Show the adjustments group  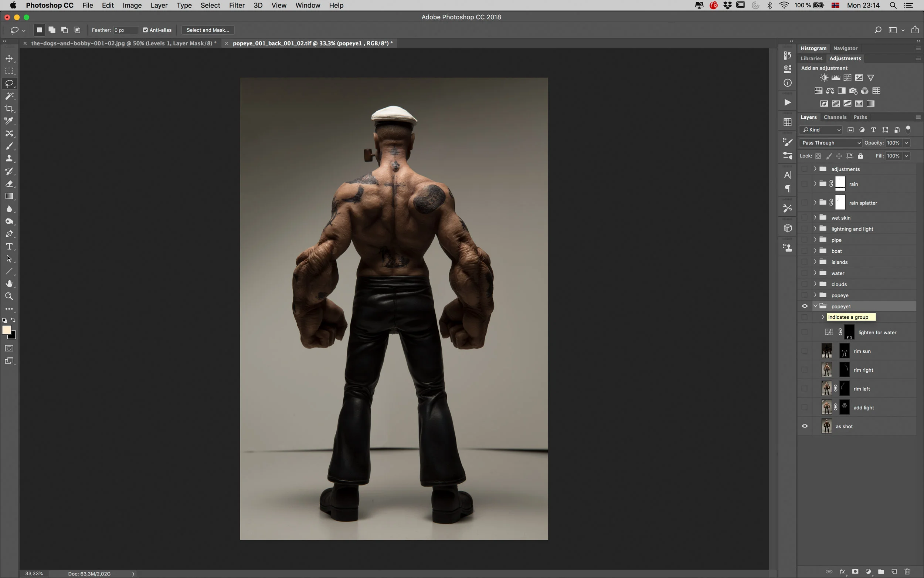[x=805, y=169]
